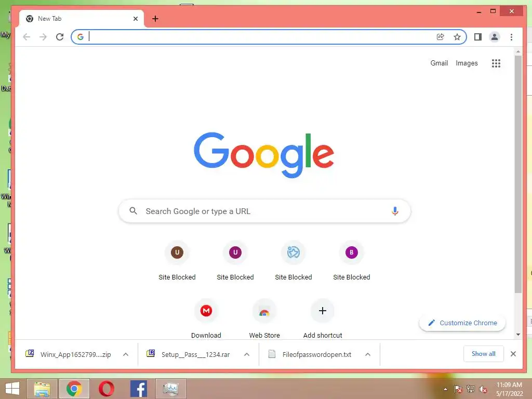This screenshot has height=399, width=532.
Task: Open the B Site Blocked shortcut
Action: pos(352,252)
